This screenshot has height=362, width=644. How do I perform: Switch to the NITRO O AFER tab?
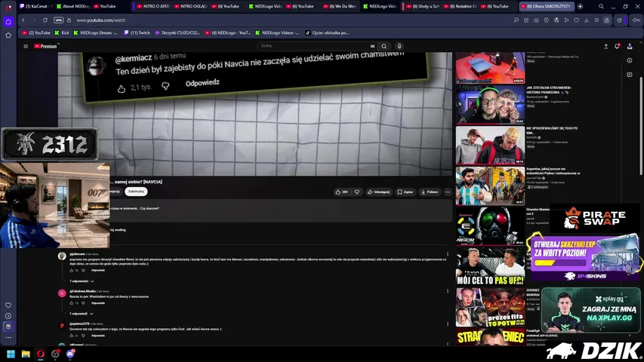[x=153, y=6]
